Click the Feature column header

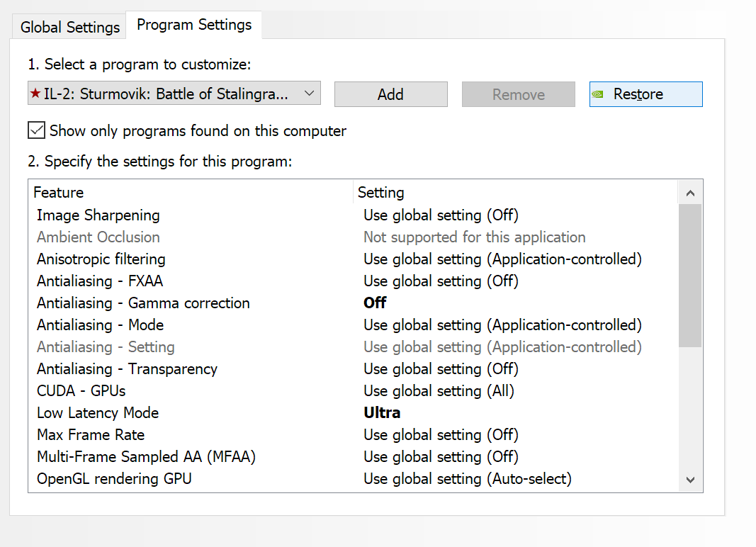(x=59, y=193)
